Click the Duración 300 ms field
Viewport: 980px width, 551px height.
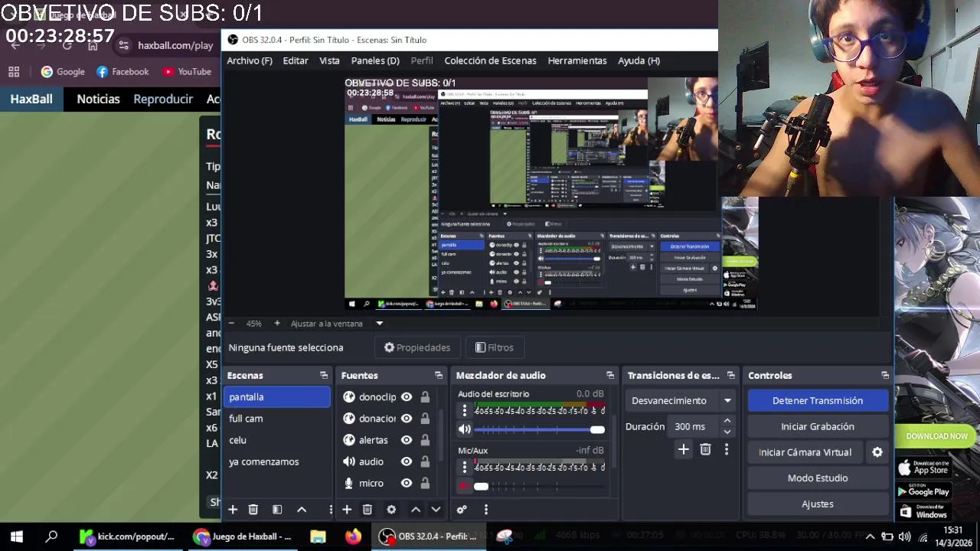693,426
